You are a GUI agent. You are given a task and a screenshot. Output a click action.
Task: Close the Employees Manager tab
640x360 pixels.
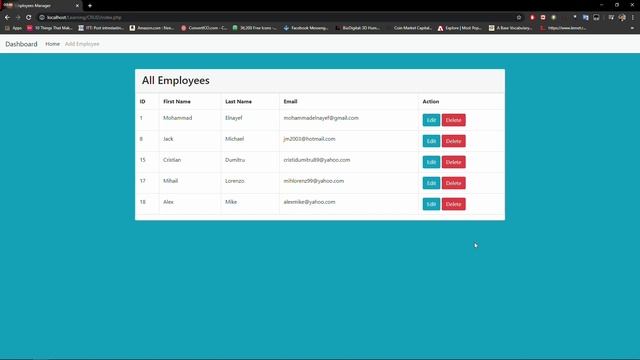click(77, 6)
